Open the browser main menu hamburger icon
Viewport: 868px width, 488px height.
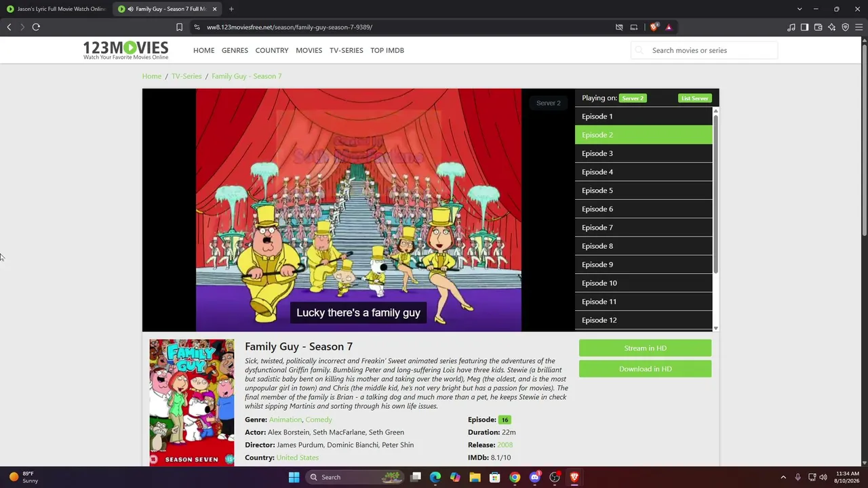(859, 27)
